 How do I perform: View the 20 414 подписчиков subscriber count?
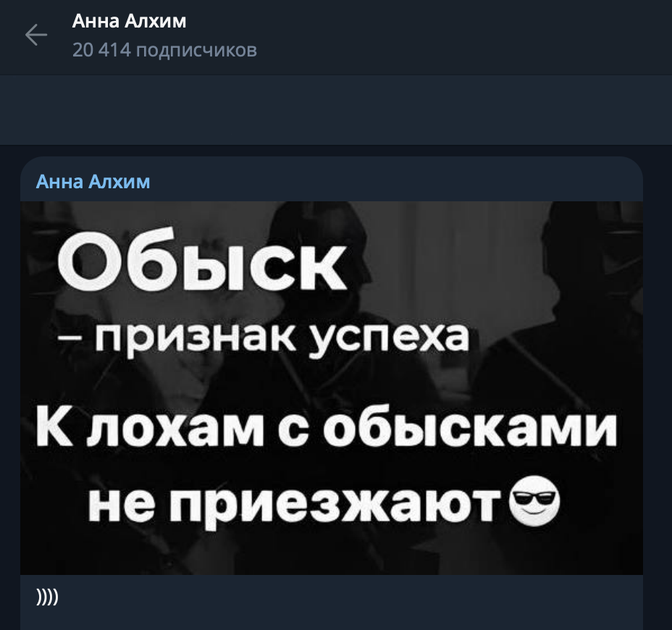point(164,50)
